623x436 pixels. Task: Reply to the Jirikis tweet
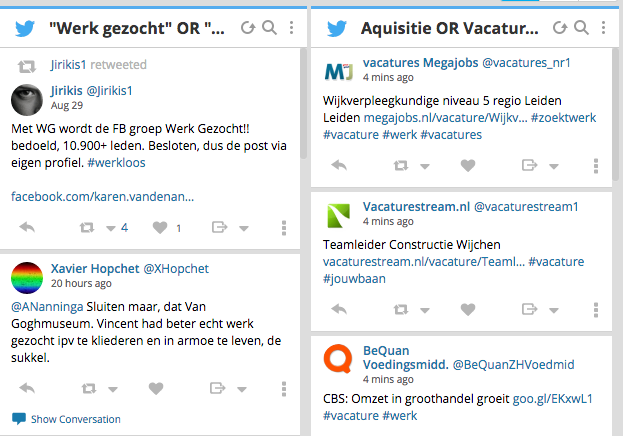(x=27, y=227)
